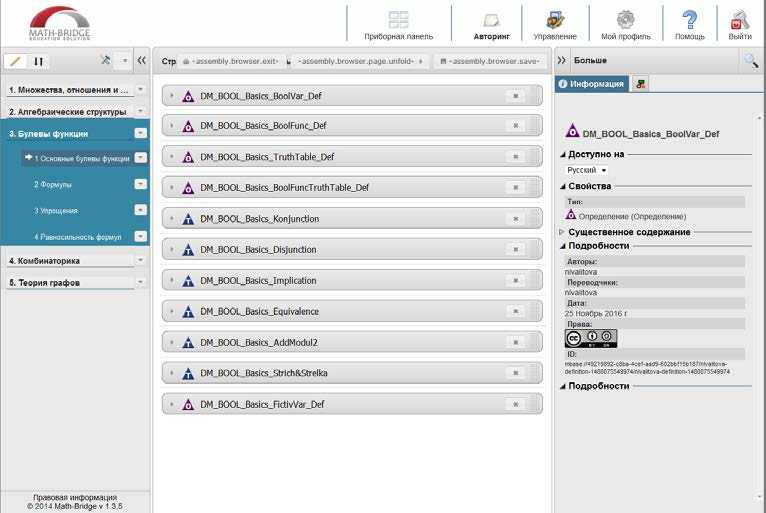Select chapter 4. Комбинаторика
Image resolution: width=766 pixels, height=513 pixels.
click(x=44, y=261)
